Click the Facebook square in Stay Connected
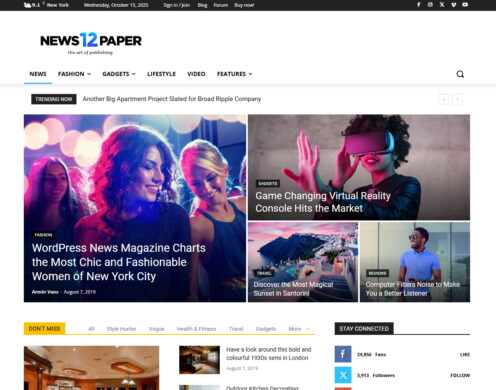This screenshot has width=496, height=390. (343, 354)
